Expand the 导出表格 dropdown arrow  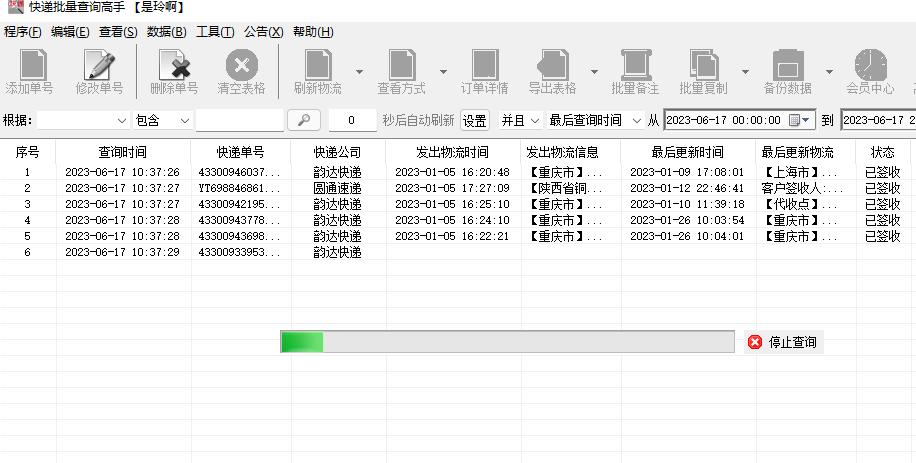(594, 72)
